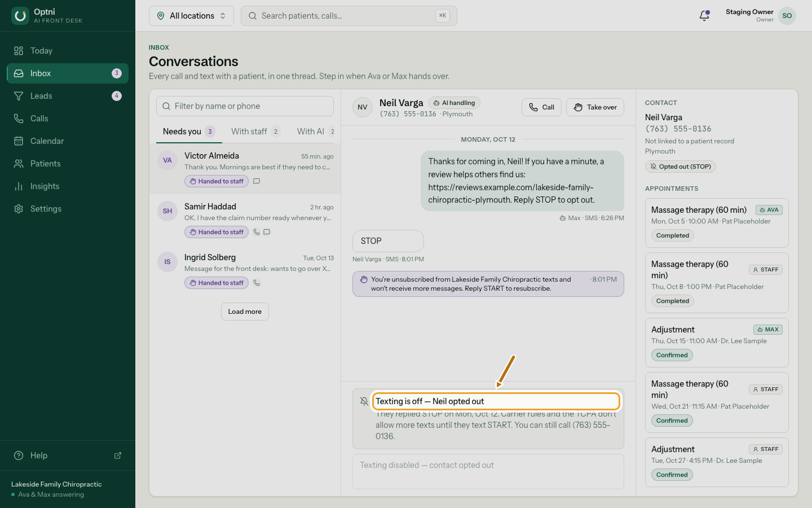Open the notifications bell
Screen dimensions: 812x508
tap(704, 16)
